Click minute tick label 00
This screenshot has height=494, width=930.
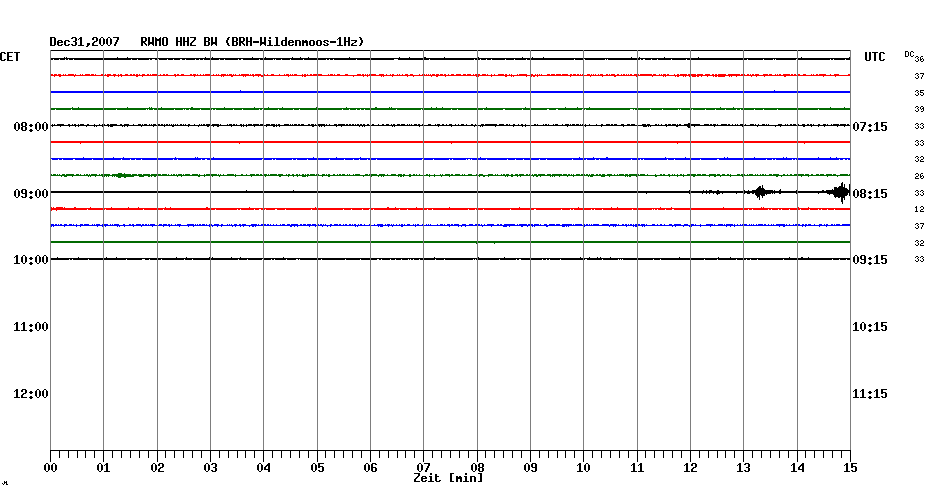[x=50, y=468]
